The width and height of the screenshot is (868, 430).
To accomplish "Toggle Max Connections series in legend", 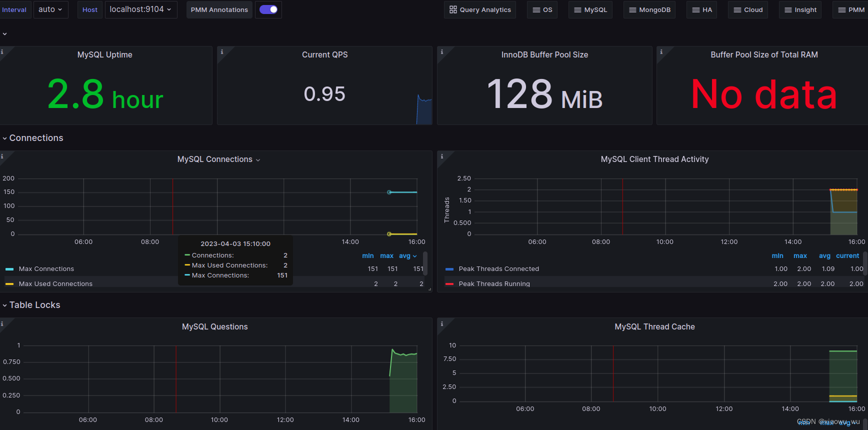I will point(46,269).
